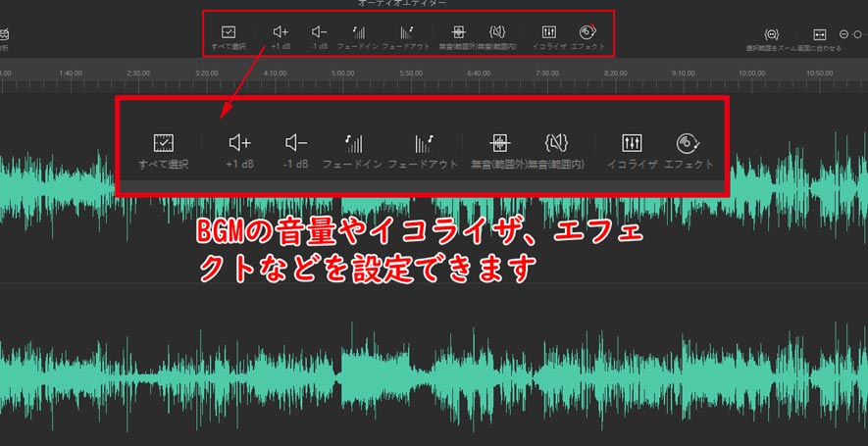868x446 pixels.
Task: Click the 8:20.00 mark on the ruler
Action: [x=615, y=74]
